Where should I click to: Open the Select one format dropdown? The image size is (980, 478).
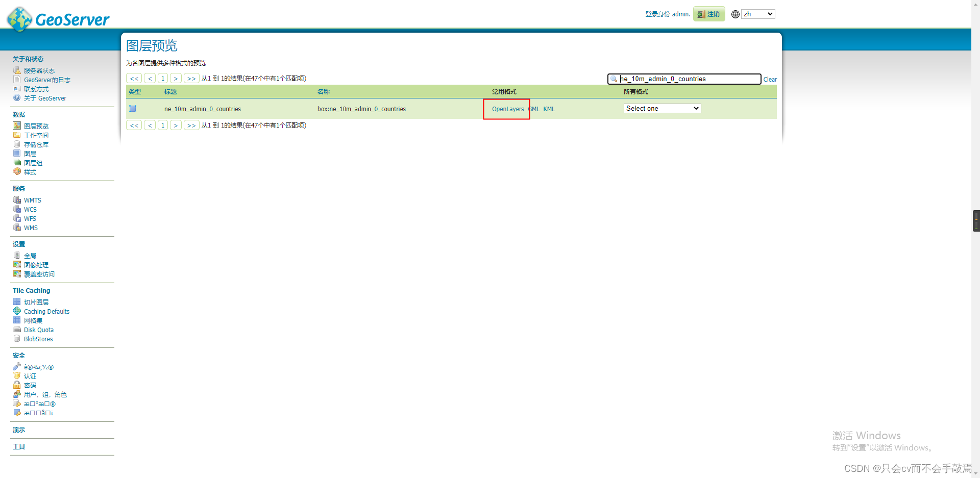[661, 108]
